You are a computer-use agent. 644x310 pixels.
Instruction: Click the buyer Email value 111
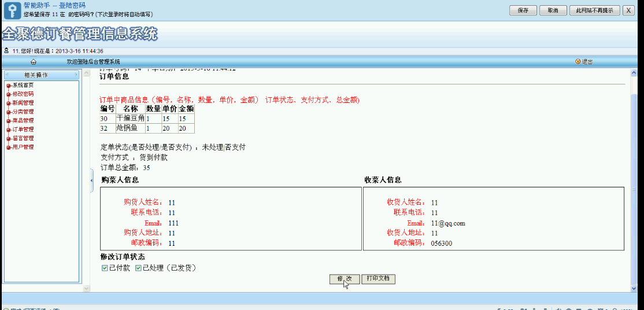[173, 223]
